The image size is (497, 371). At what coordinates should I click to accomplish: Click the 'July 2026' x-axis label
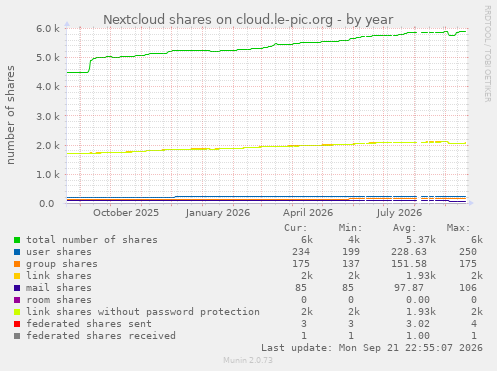[x=399, y=213]
